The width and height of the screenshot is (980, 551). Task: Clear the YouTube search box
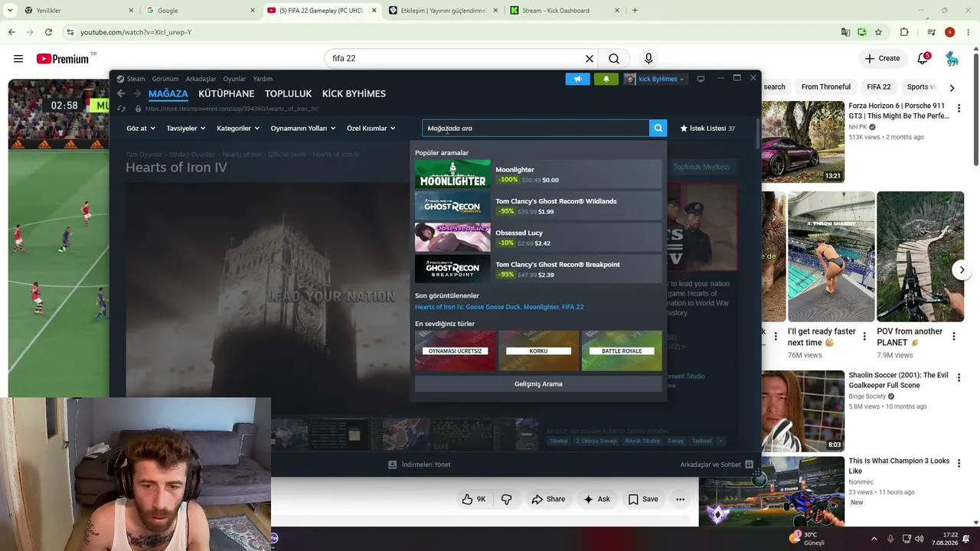click(590, 59)
